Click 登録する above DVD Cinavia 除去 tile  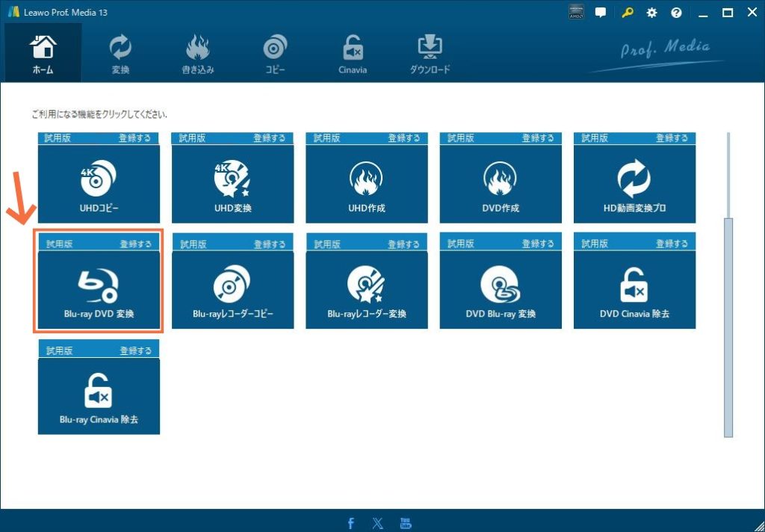(672, 244)
